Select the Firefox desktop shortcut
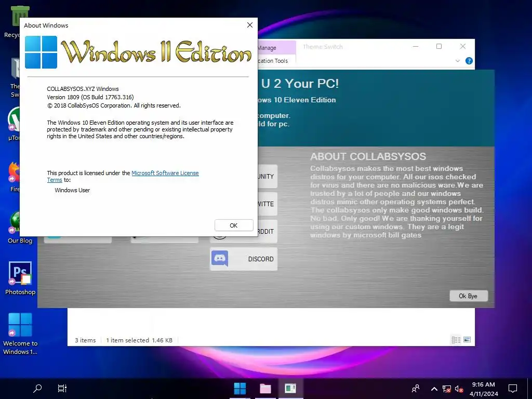This screenshot has height=399, width=532. pos(14,177)
